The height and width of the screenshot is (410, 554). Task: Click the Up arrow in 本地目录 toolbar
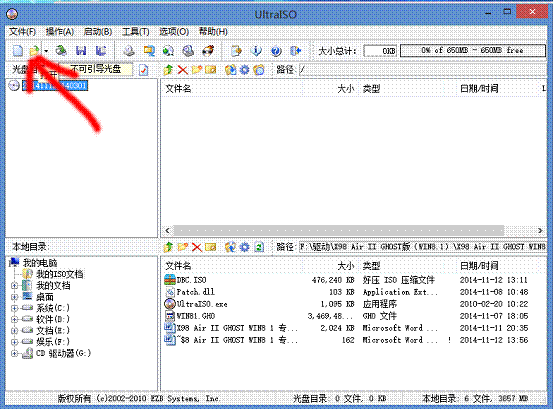click(168, 247)
